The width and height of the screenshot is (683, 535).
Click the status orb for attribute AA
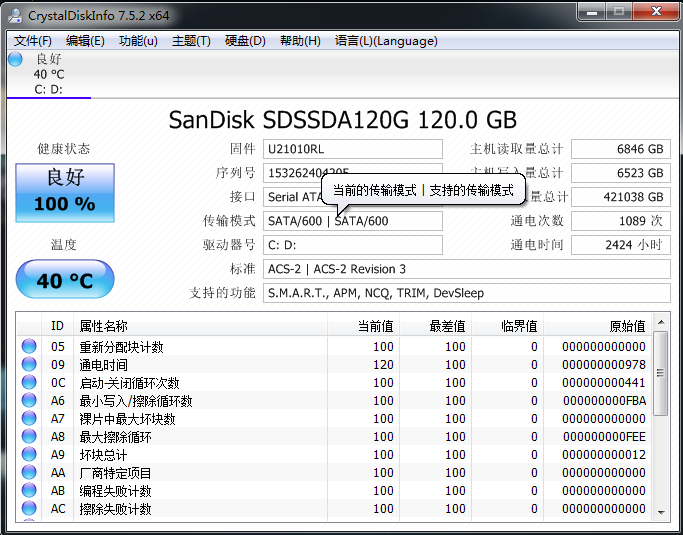[29, 472]
